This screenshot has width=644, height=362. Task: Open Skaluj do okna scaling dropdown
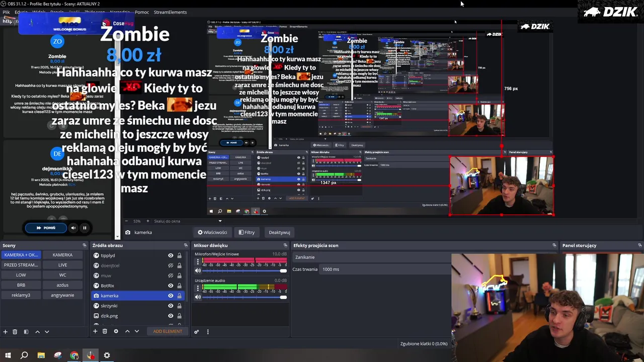point(188,221)
